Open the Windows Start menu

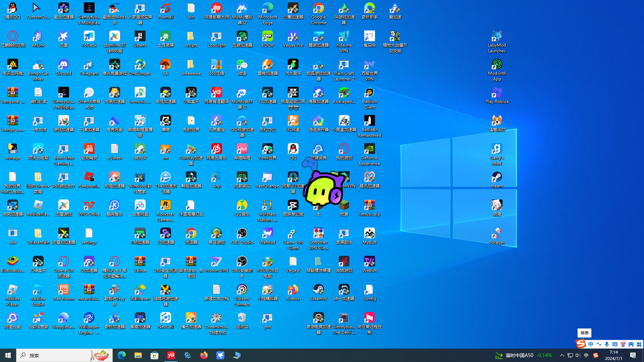(8, 355)
